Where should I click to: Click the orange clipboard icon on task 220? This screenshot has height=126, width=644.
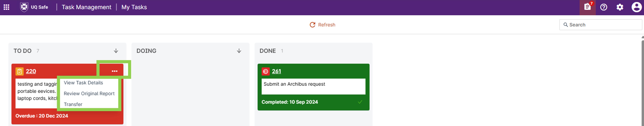tap(19, 71)
